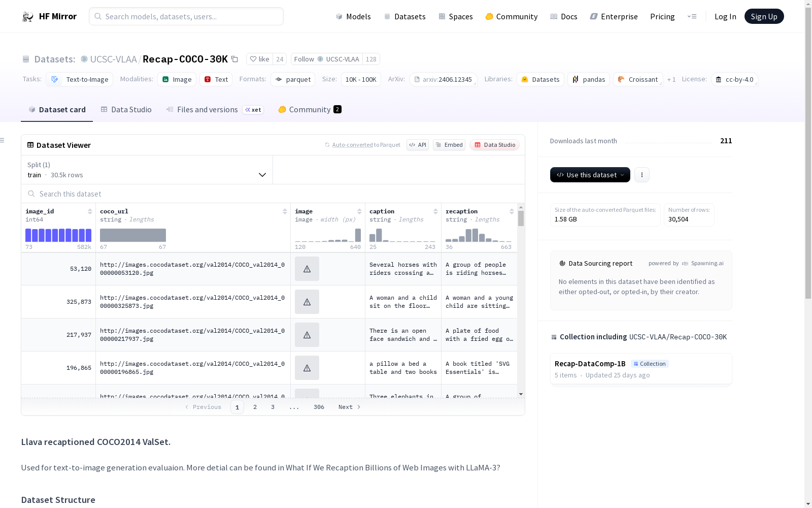Click the Image modality tag
Screen dimensions: 812x508
pyautogui.click(x=177, y=79)
